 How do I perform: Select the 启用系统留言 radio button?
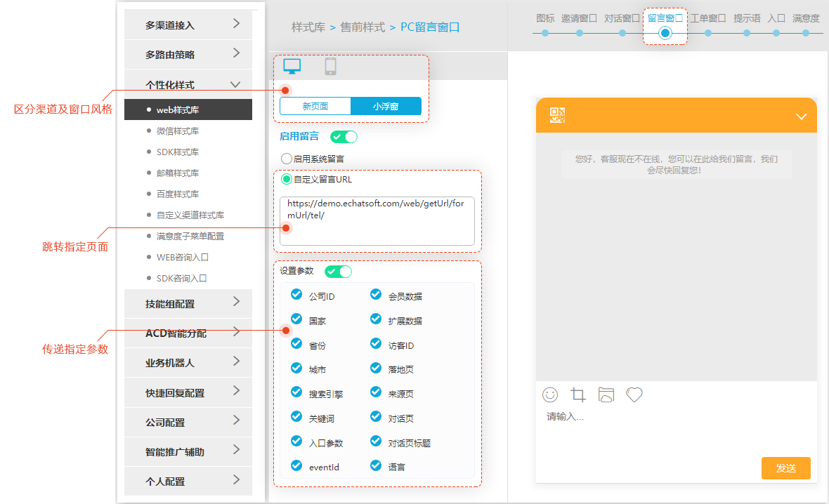coord(287,159)
